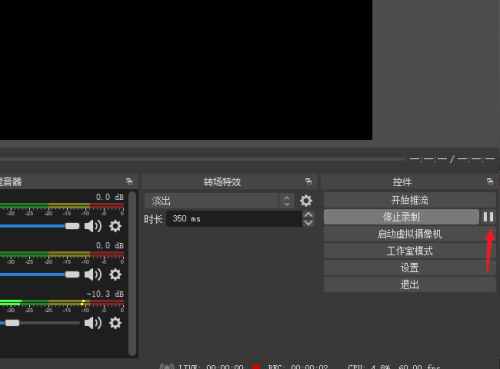
Task: Click 开始推流 button
Action: coord(410,200)
